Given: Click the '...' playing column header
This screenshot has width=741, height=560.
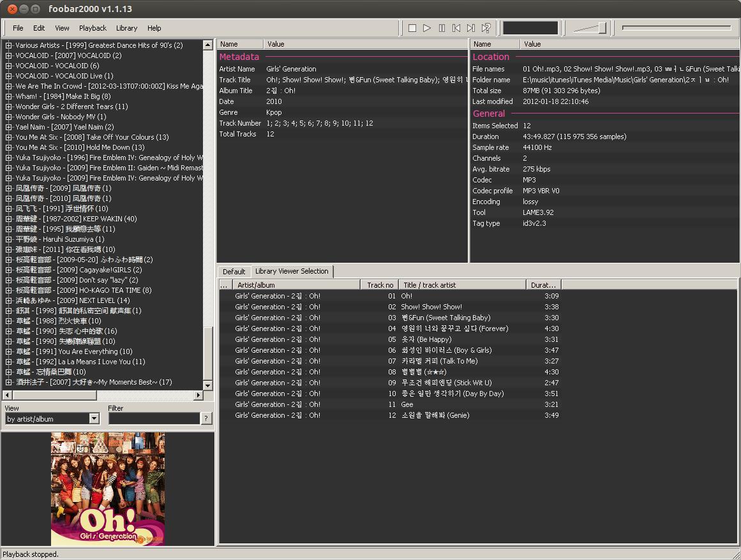Looking at the screenshot, I should click(225, 285).
